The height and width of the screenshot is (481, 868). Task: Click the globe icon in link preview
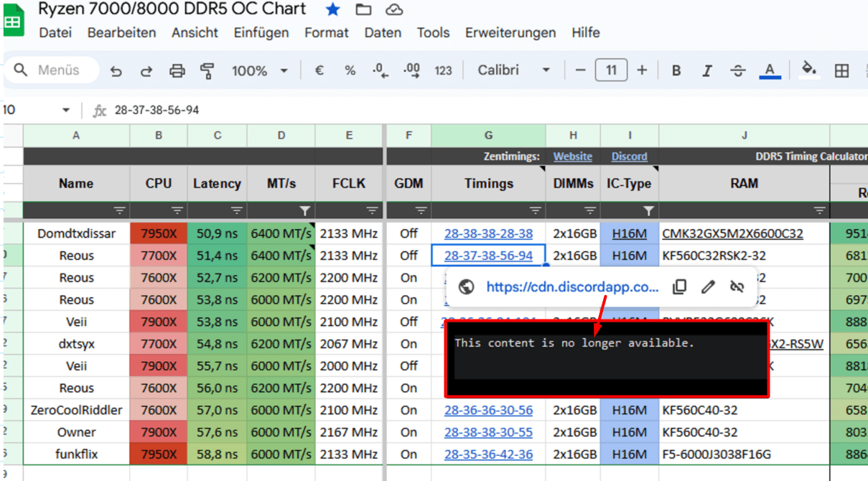(x=466, y=287)
